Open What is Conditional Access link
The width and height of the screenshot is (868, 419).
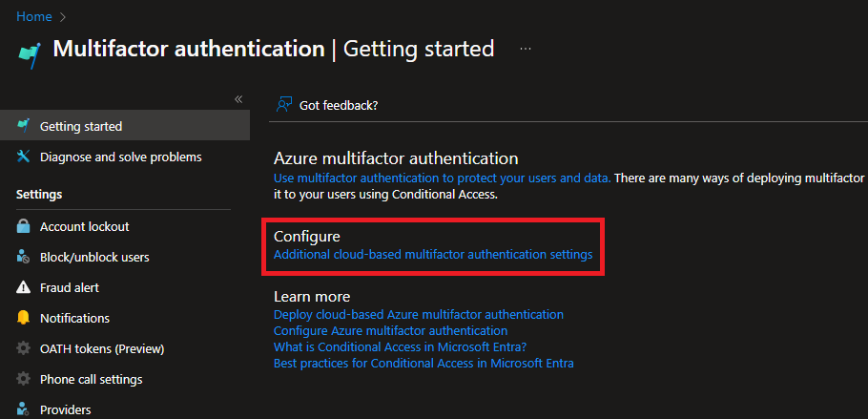click(401, 347)
